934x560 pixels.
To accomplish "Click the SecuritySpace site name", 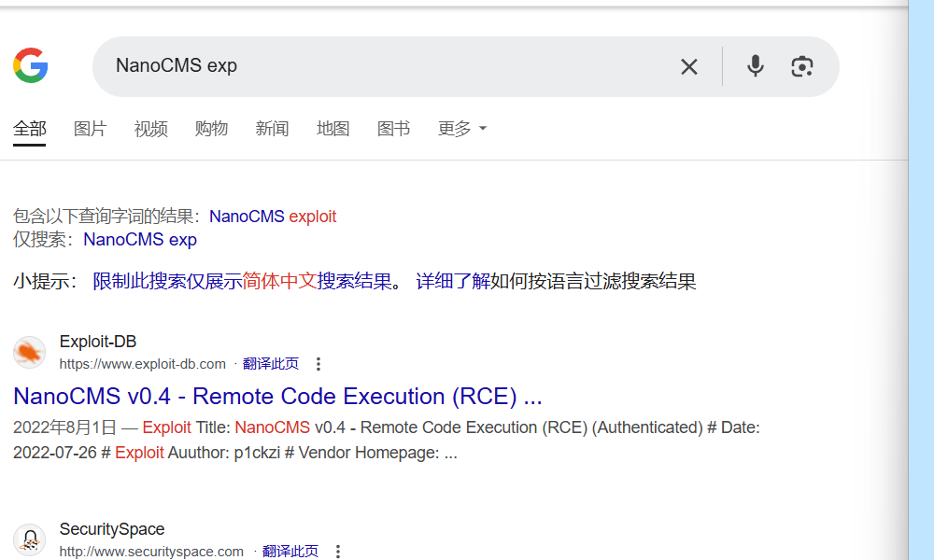I will pyautogui.click(x=112, y=529).
